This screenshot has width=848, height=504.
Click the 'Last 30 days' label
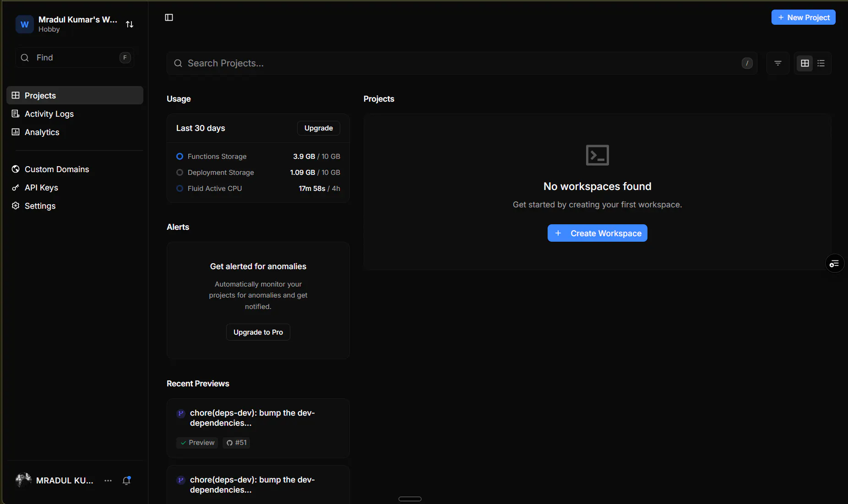201,128
